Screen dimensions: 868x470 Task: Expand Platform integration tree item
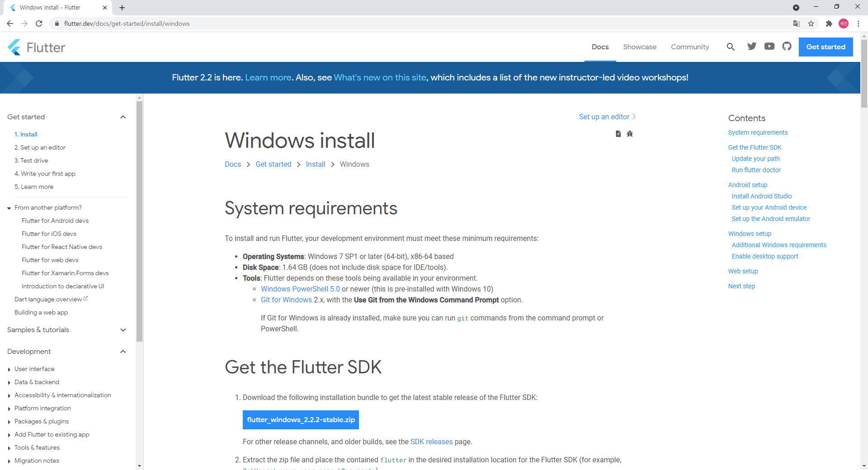pos(9,409)
